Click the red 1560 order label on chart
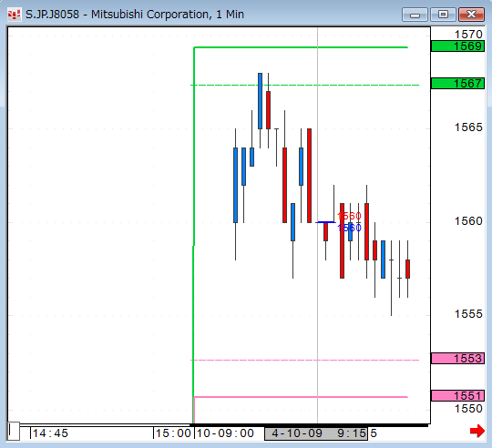 click(x=349, y=216)
